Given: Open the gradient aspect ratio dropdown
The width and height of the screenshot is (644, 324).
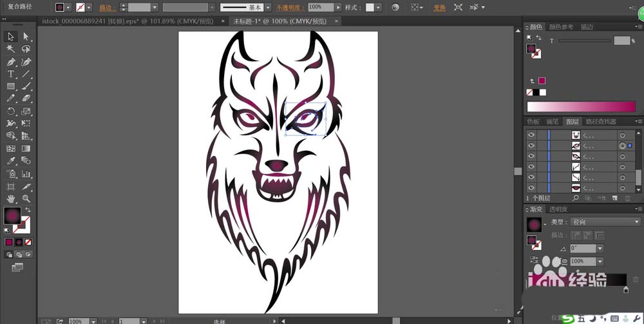Looking at the screenshot, I should pyautogui.click(x=600, y=261).
